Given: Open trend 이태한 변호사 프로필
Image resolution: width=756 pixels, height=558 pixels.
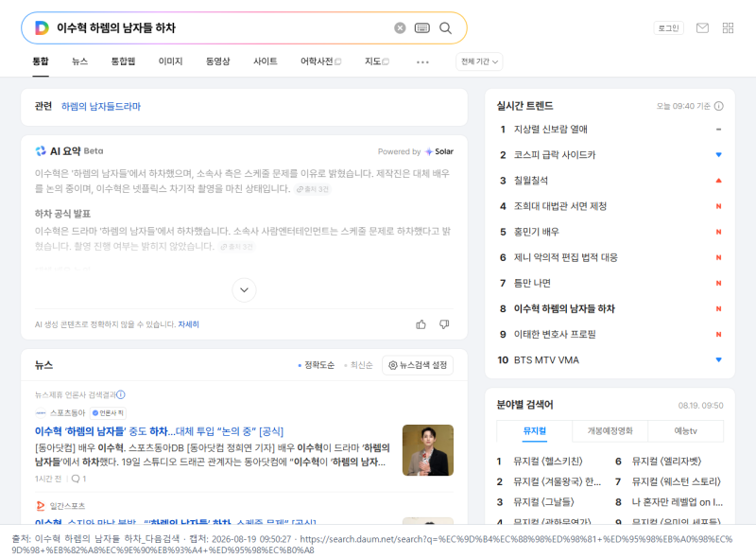Looking at the screenshot, I should pos(555,334).
